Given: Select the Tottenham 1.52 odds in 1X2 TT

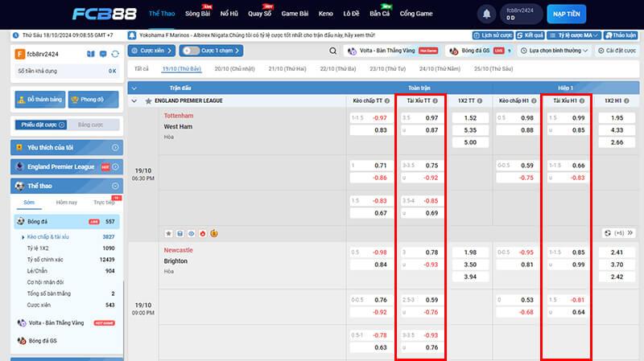Looking at the screenshot, I should (470, 117).
